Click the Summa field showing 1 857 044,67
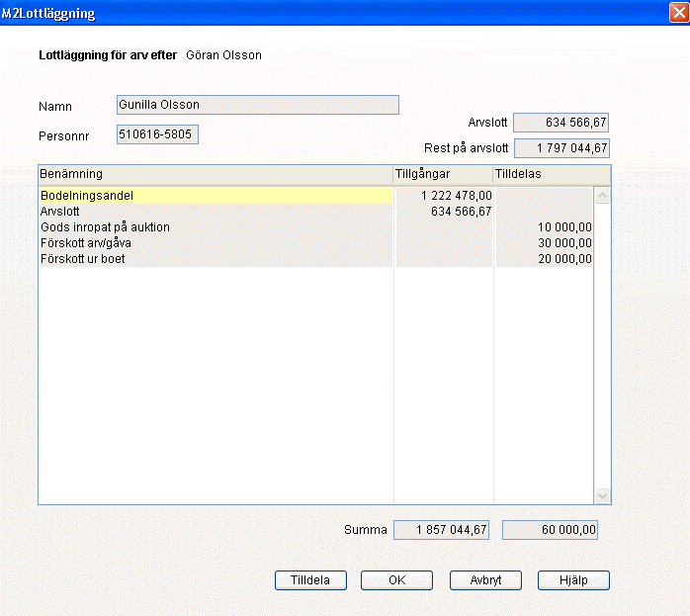The width and height of the screenshot is (690, 616). click(x=442, y=530)
